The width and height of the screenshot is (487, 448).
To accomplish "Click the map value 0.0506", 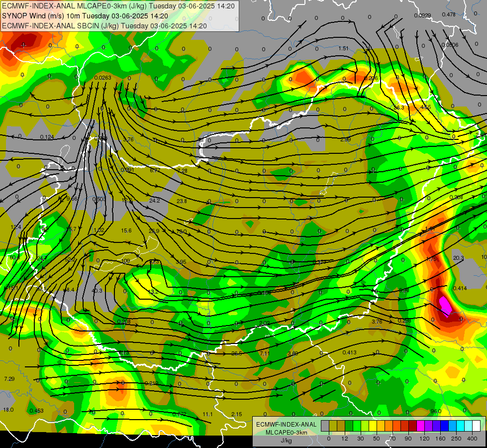I will (x=450, y=45).
